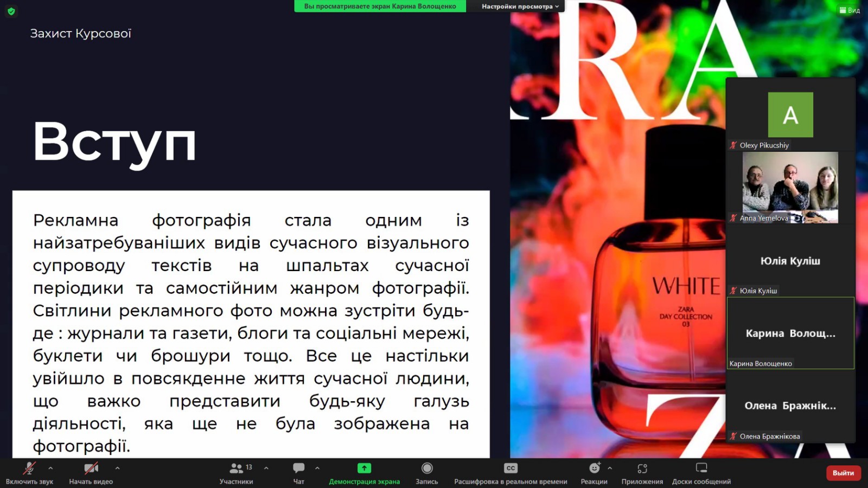Open Вид view layout menu
868x488 pixels.
pyautogui.click(x=850, y=10)
